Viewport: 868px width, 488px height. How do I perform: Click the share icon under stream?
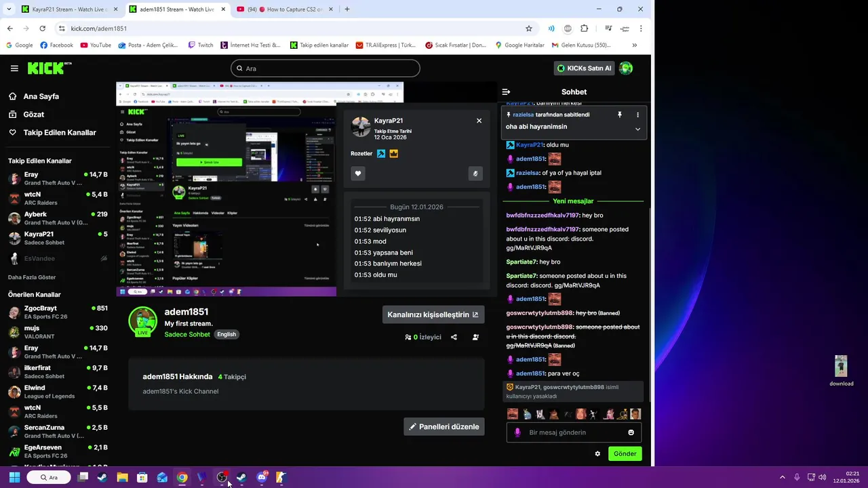click(454, 337)
